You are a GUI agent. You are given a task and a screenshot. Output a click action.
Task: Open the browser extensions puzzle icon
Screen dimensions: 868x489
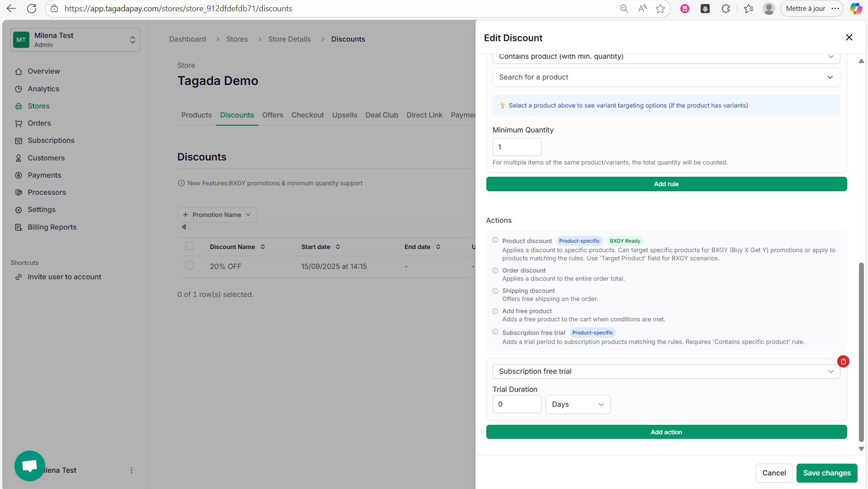point(726,9)
